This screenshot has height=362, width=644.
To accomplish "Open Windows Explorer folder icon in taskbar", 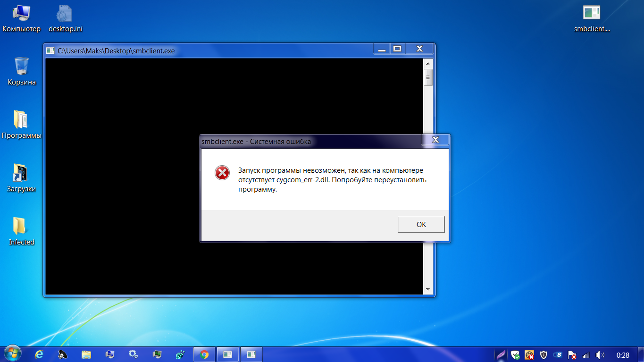I will [x=86, y=354].
